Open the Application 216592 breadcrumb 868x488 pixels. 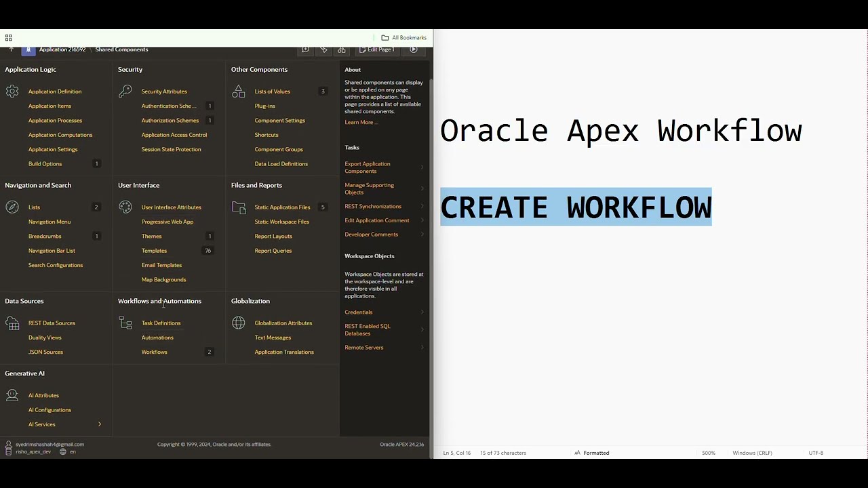(x=62, y=49)
